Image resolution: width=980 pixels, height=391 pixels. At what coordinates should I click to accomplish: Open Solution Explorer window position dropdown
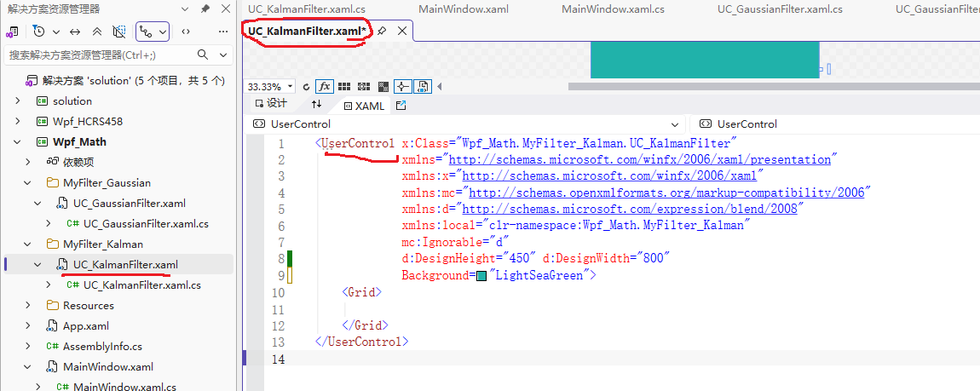(x=185, y=9)
